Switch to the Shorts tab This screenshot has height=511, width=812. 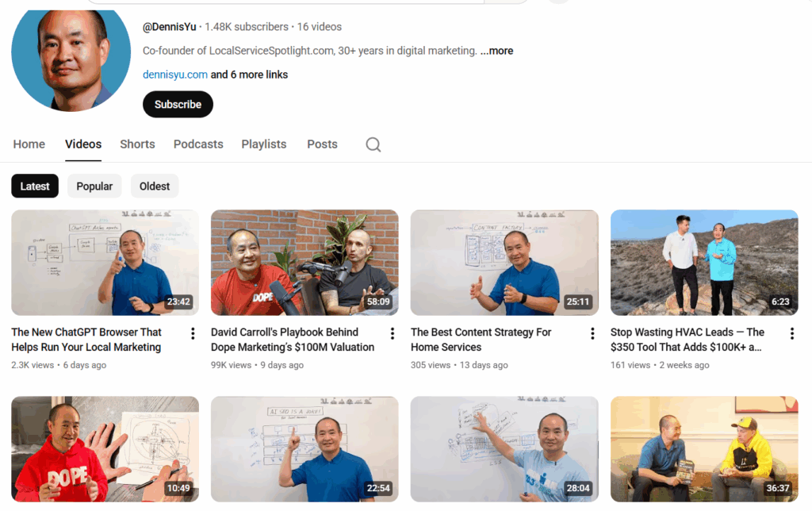pyautogui.click(x=137, y=144)
